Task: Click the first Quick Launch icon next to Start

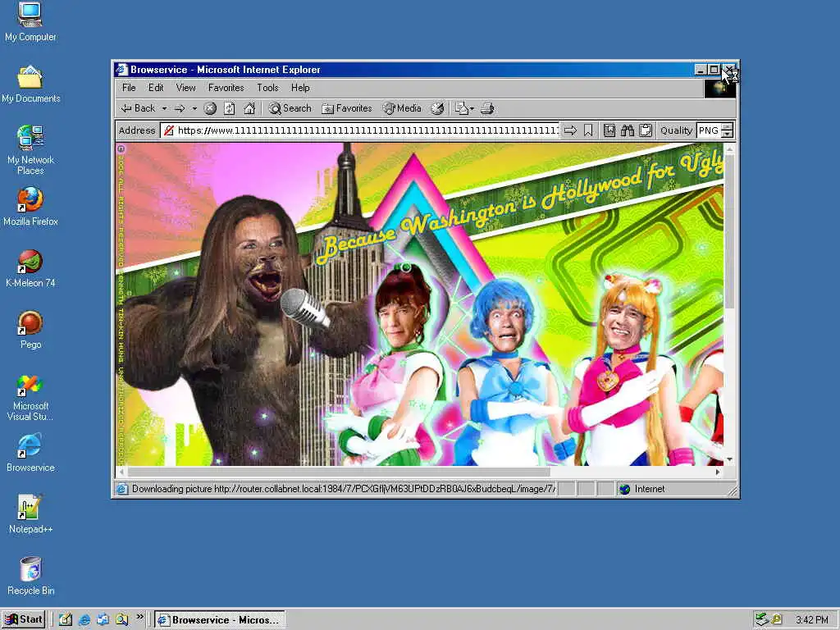Action: (66, 620)
